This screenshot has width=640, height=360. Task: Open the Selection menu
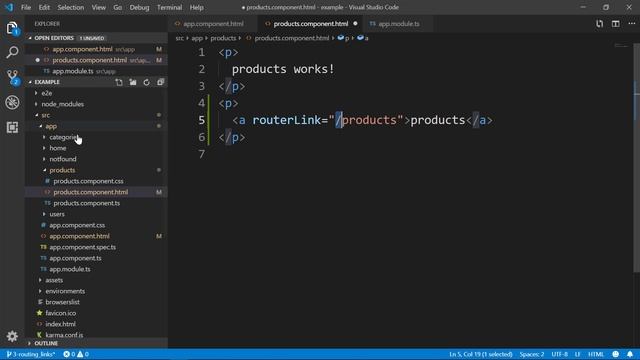71,7
